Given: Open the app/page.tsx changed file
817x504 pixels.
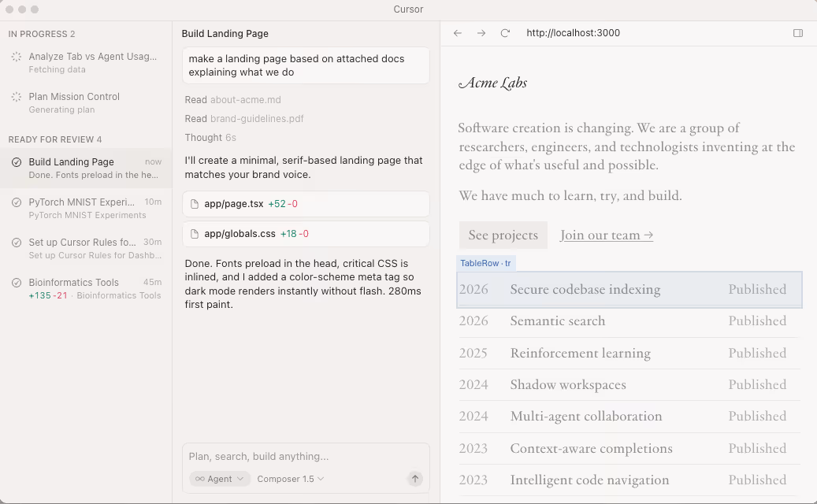Looking at the screenshot, I should point(306,204).
